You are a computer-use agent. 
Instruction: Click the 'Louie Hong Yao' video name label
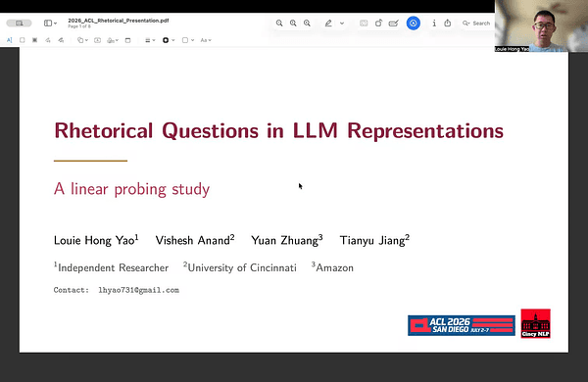pos(512,49)
